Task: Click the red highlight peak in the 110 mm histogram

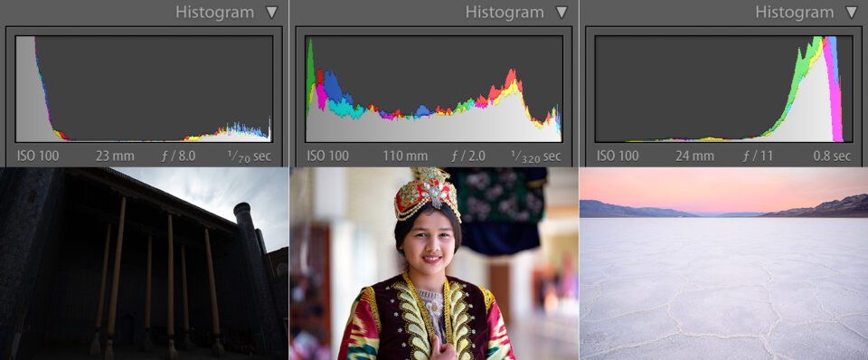Action: coord(510,81)
